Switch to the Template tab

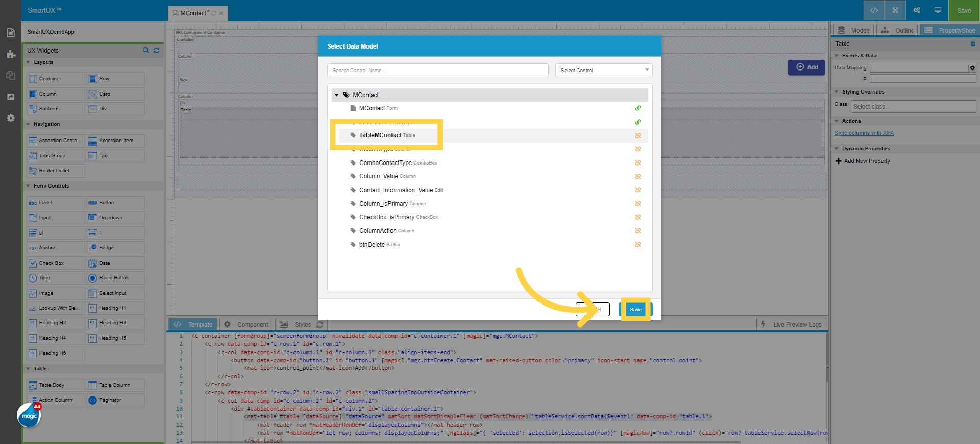(193, 324)
